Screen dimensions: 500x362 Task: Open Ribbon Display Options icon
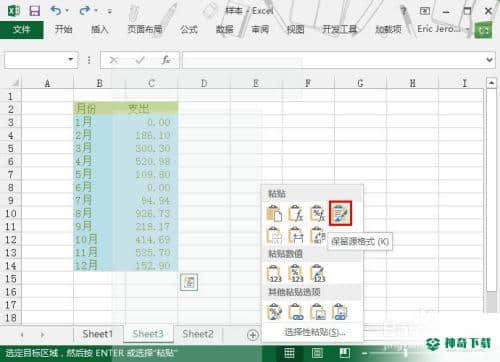(424, 11)
